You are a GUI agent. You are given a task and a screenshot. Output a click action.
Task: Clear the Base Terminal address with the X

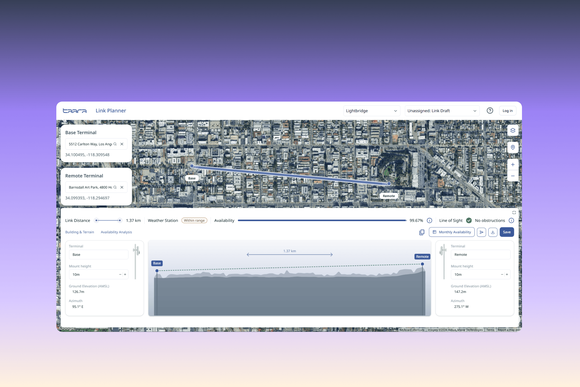pos(122,144)
